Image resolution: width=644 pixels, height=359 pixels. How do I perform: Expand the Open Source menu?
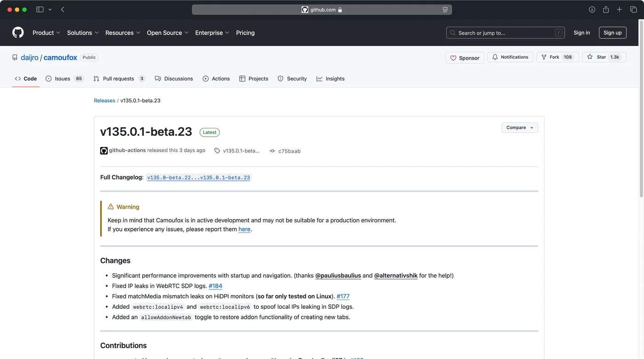[x=167, y=33]
